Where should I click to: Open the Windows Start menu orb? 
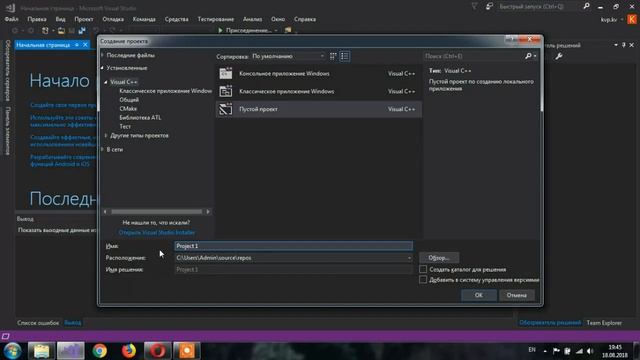click(x=13, y=351)
